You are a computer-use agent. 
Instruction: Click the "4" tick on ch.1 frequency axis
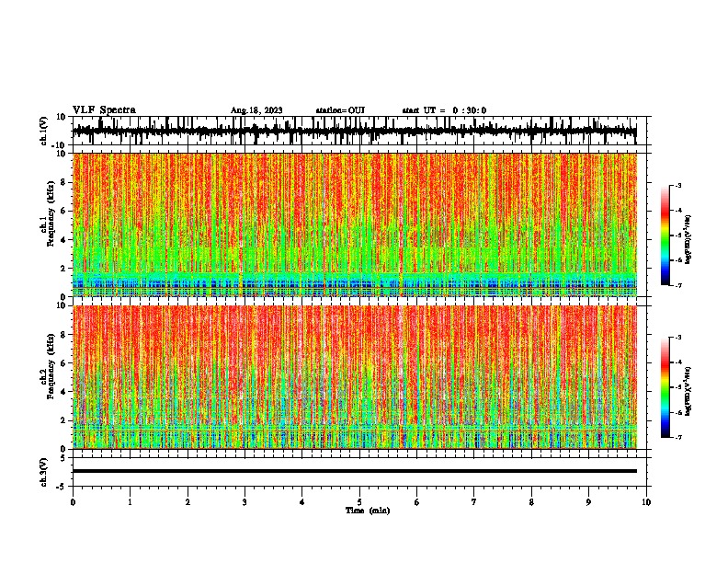click(x=63, y=240)
